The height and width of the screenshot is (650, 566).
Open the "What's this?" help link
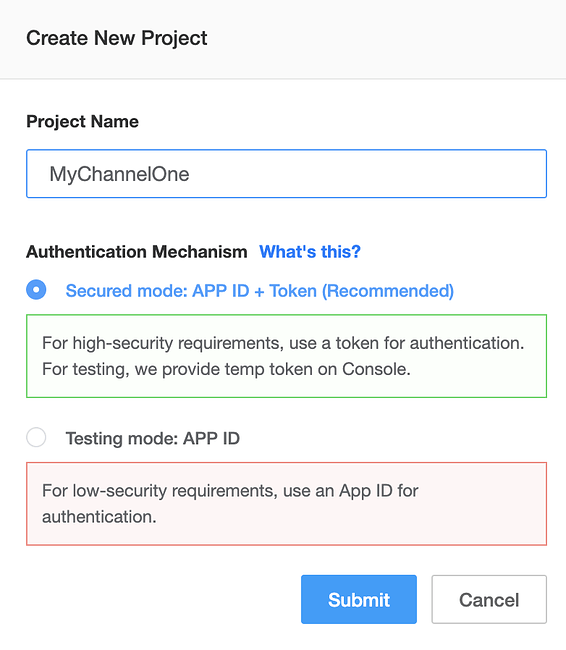(x=310, y=252)
